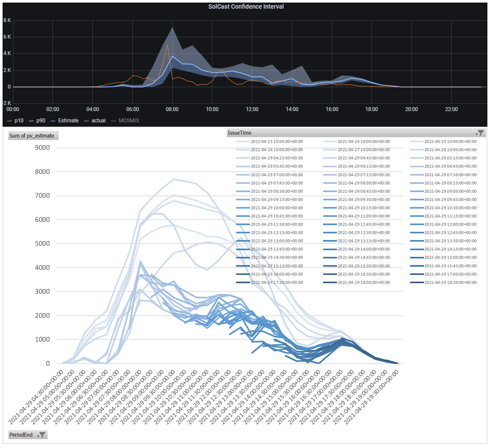This screenshot has width=491, height=448.
Task: Open the PeriodEnd field button dropdown
Action: click(27, 435)
